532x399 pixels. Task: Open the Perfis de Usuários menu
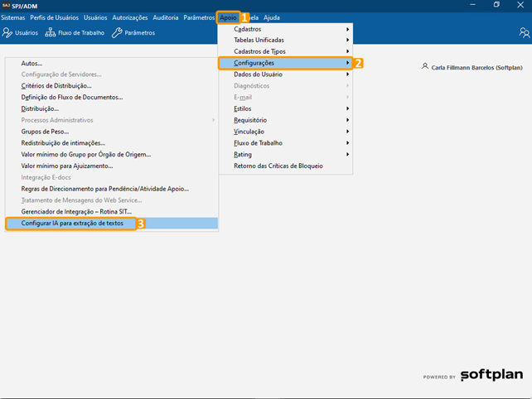55,17
